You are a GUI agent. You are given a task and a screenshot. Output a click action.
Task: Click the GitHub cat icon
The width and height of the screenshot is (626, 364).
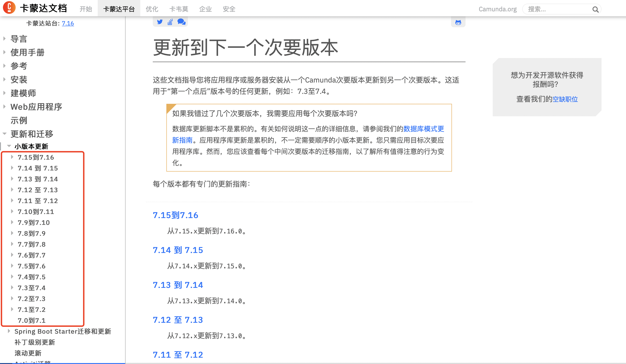click(x=458, y=23)
